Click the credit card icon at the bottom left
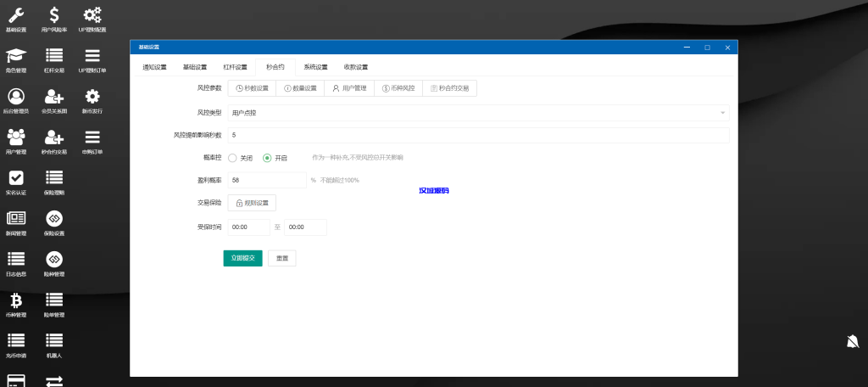 [16, 381]
